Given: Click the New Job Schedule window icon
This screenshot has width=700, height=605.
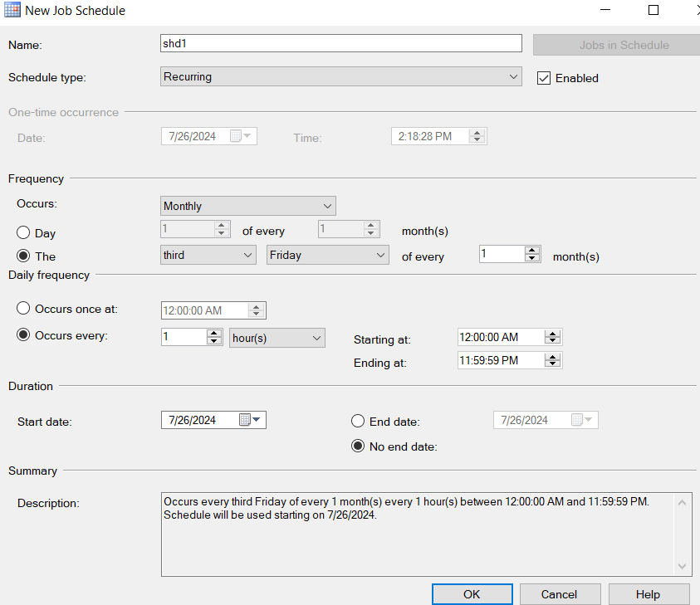Looking at the screenshot, I should (12, 10).
